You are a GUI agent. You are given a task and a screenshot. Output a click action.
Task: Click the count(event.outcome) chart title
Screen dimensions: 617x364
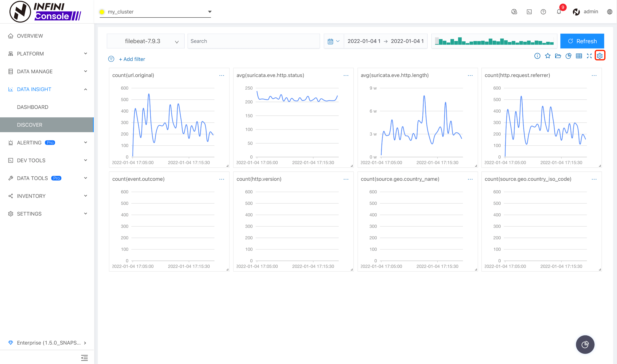138,179
